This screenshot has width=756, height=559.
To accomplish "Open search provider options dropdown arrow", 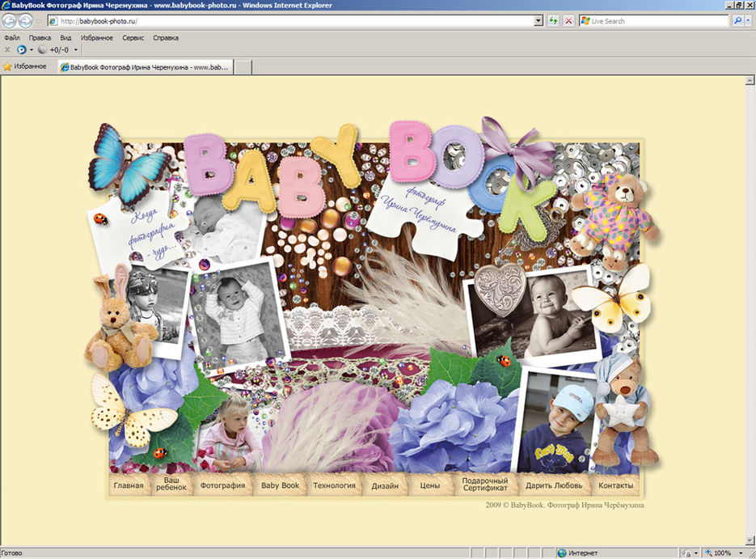I will pos(748,21).
